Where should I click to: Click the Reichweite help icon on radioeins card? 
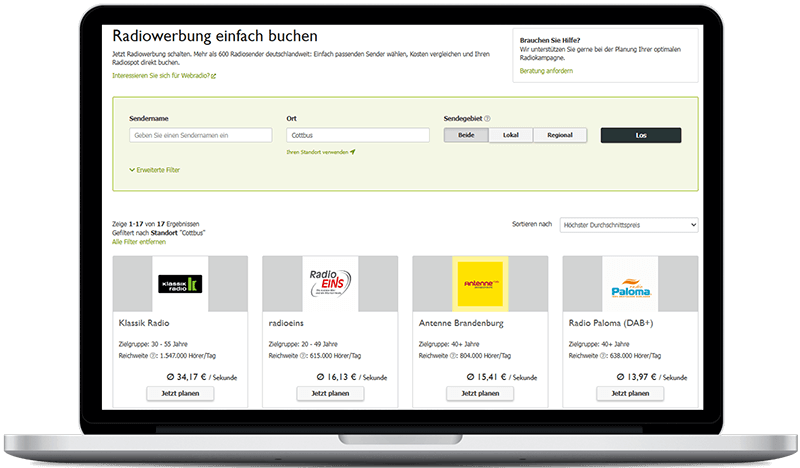pos(303,356)
